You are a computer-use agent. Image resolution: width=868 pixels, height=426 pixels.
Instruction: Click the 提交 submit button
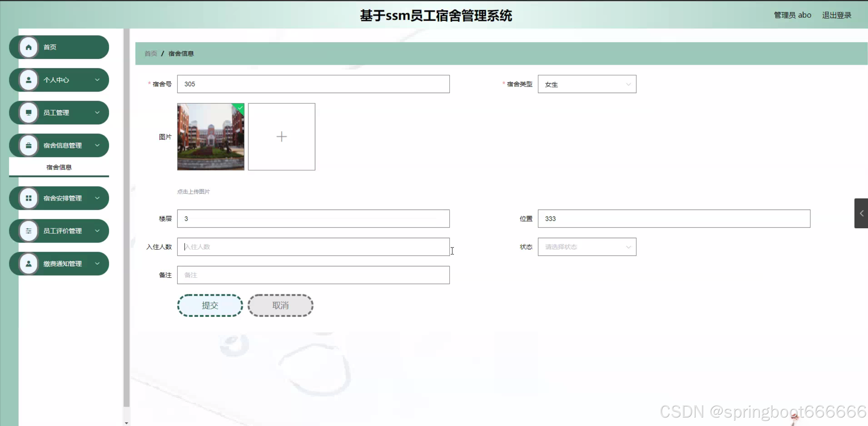(210, 305)
